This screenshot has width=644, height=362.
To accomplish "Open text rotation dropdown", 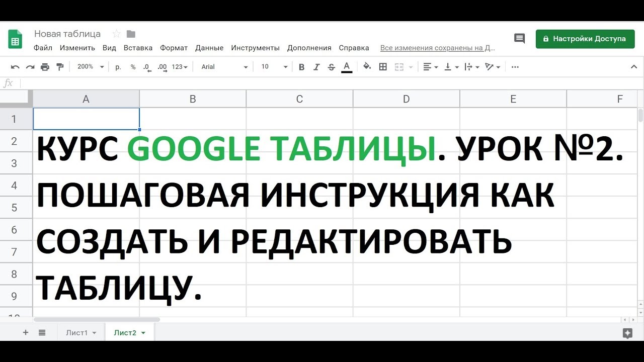I will pyautogui.click(x=493, y=67).
